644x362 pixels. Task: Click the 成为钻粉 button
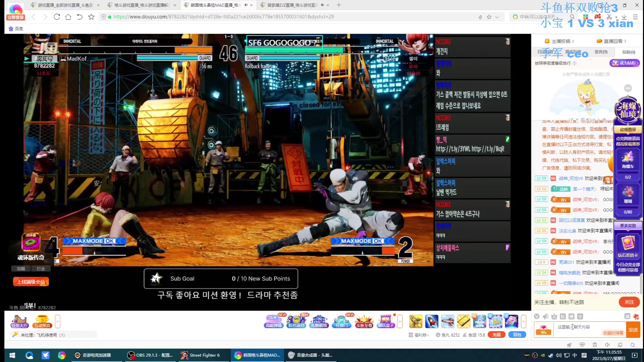click(x=625, y=63)
